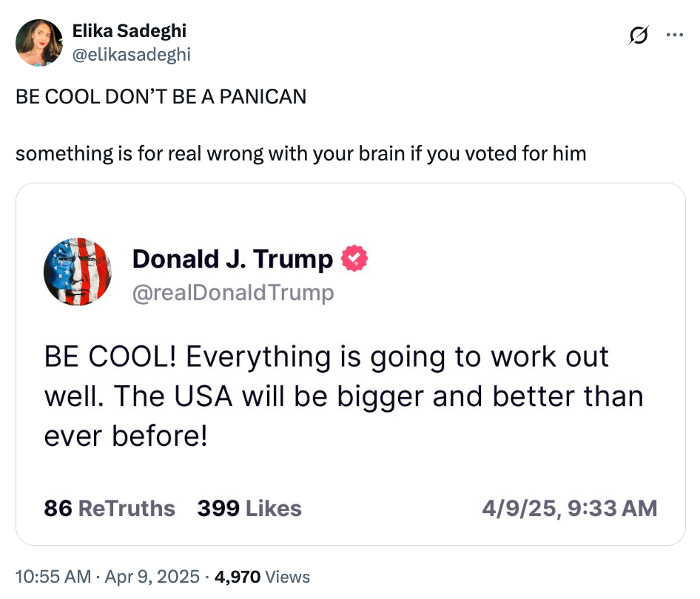Image resolution: width=700 pixels, height=599 pixels.
Task: Click the 4/9/25, 9:33 AM timestamp
Action: tap(567, 508)
